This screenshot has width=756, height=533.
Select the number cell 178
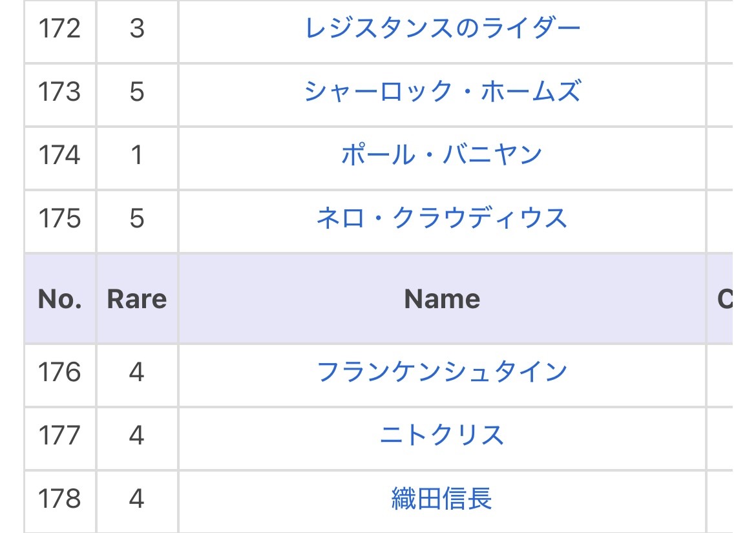(x=60, y=499)
